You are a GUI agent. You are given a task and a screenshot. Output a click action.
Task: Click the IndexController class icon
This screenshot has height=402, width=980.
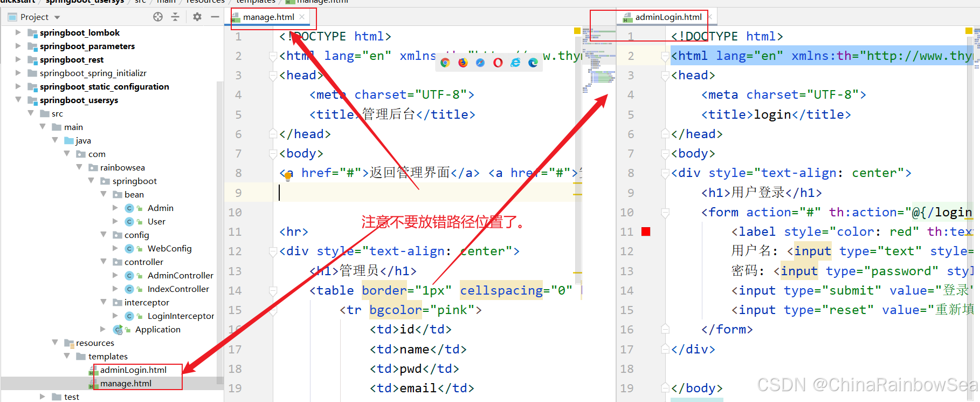129,289
